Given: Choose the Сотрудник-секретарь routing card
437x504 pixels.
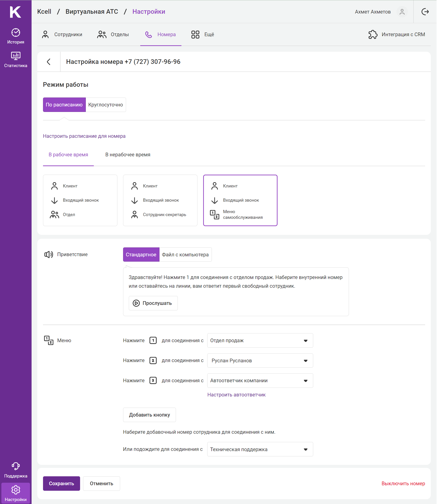Looking at the screenshot, I should tap(160, 200).
